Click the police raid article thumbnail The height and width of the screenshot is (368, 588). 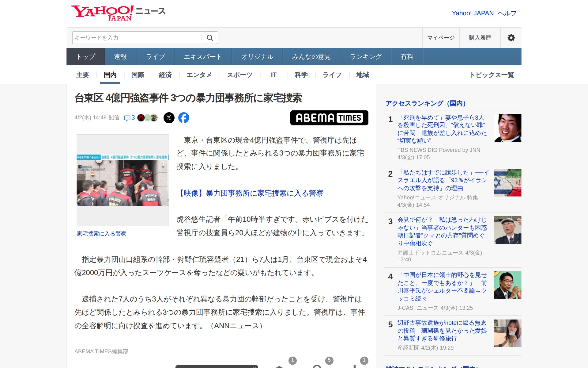pyautogui.click(x=122, y=180)
